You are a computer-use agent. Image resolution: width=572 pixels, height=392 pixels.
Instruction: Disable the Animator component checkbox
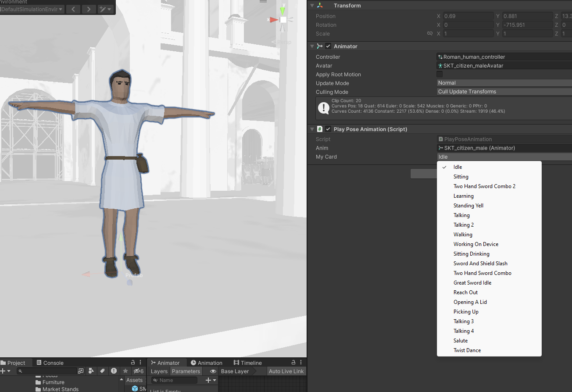pos(328,46)
